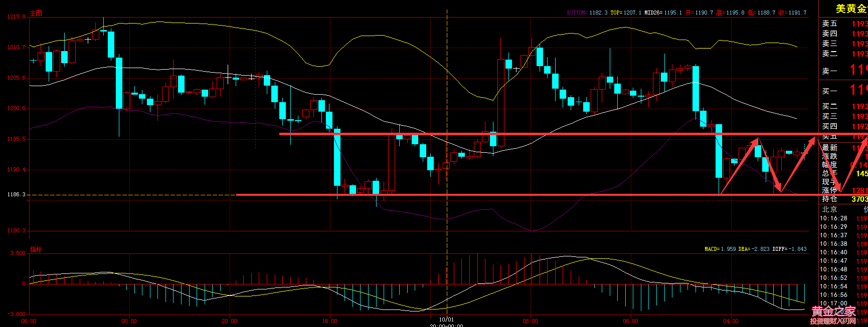The height and width of the screenshot is (327, 868).
Task: Click the 最新 latest price row
Action: click(830, 148)
